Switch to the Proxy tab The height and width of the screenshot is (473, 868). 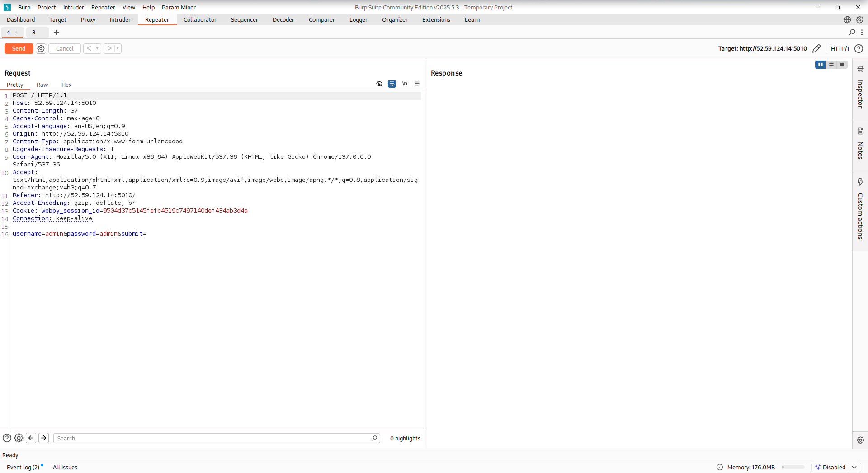[88, 19]
